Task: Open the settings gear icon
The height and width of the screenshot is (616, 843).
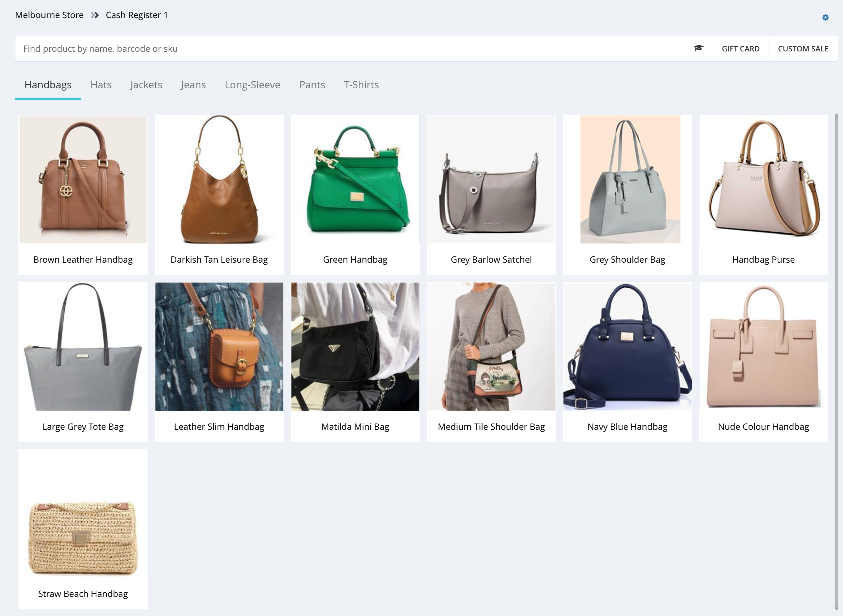Action: click(x=825, y=17)
